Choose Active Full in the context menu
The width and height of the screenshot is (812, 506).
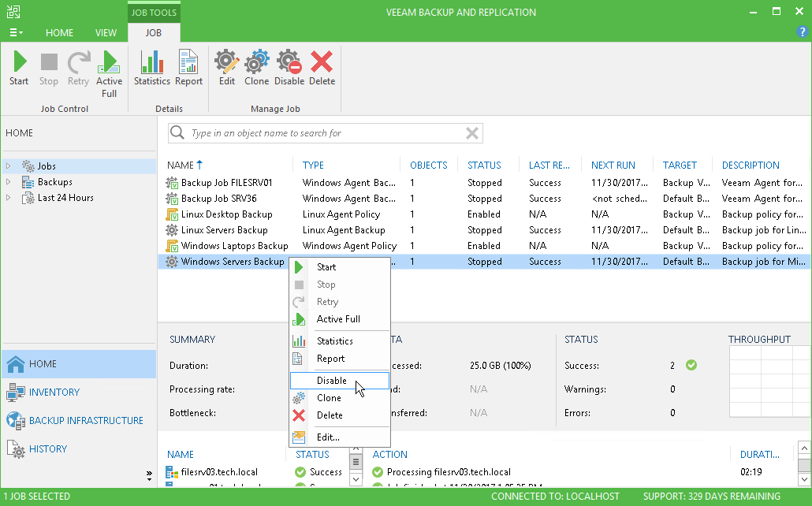pyautogui.click(x=340, y=319)
